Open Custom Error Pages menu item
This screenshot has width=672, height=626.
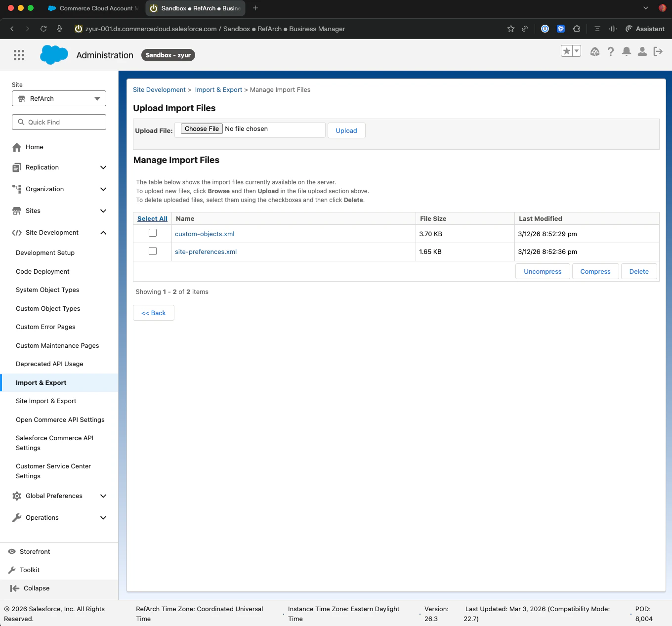click(45, 327)
